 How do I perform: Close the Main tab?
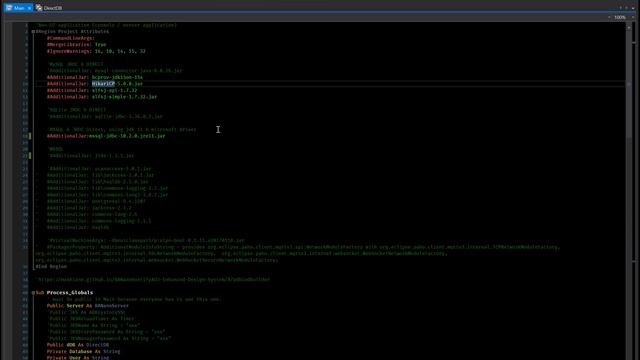29,8
